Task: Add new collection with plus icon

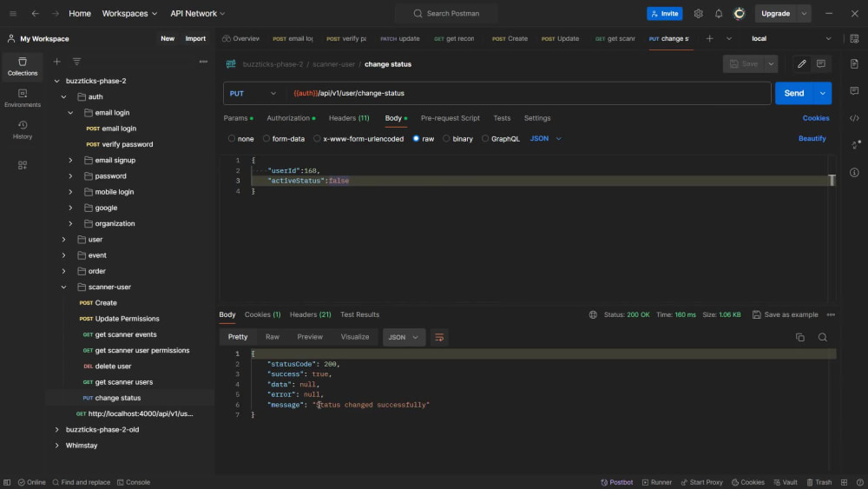Action: [x=56, y=62]
